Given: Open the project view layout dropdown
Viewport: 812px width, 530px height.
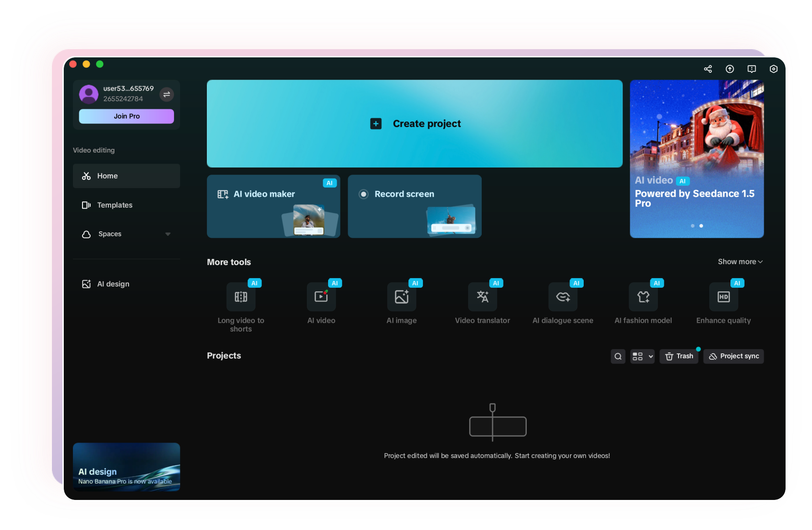Looking at the screenshot, I should pos(642,356).
